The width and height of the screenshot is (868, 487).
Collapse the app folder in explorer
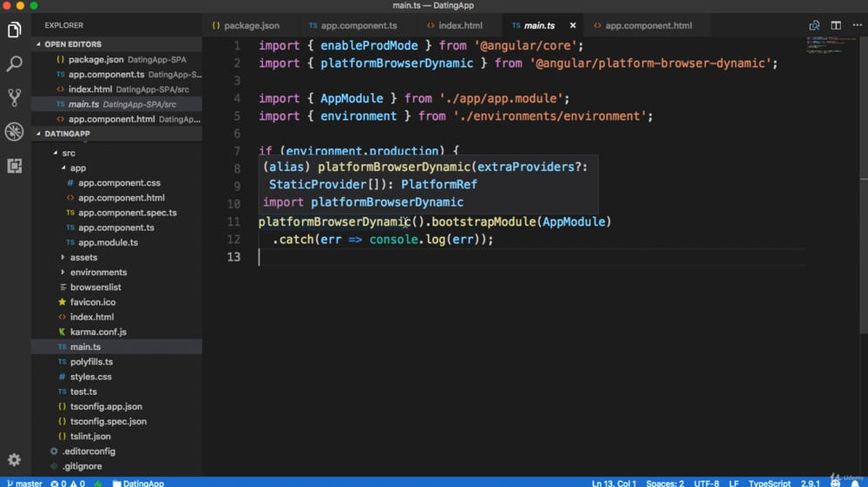click(x=77, y=168)
